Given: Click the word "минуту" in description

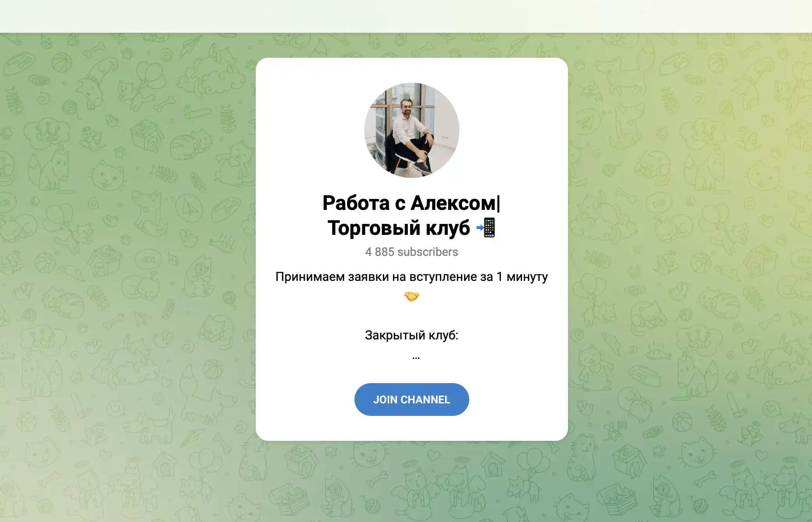Looking at the screenshot, I should pyautogui.click(x=527, y=277).
